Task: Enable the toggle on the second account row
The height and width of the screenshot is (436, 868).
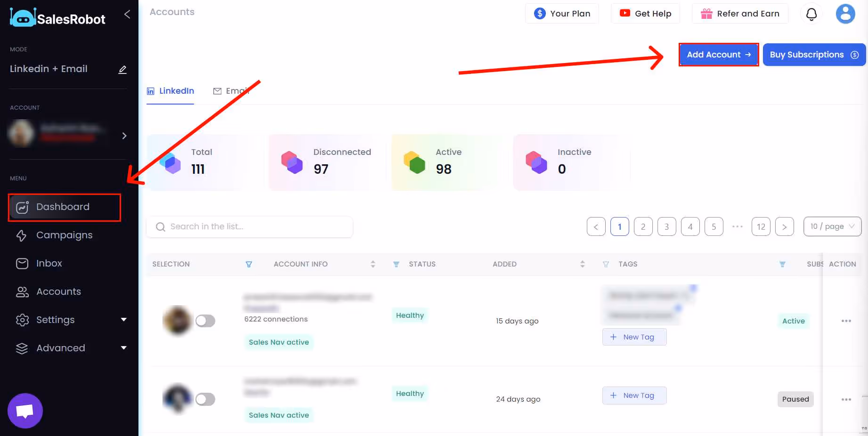Action: point(205,399)
